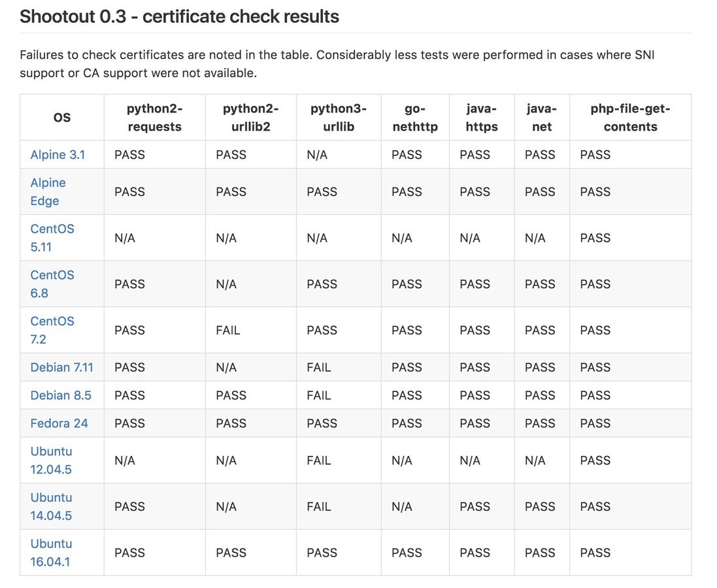Open the Ubuntu 14.04.5 link
This screenshot has width=717, height=588.
tap(51, 506)
